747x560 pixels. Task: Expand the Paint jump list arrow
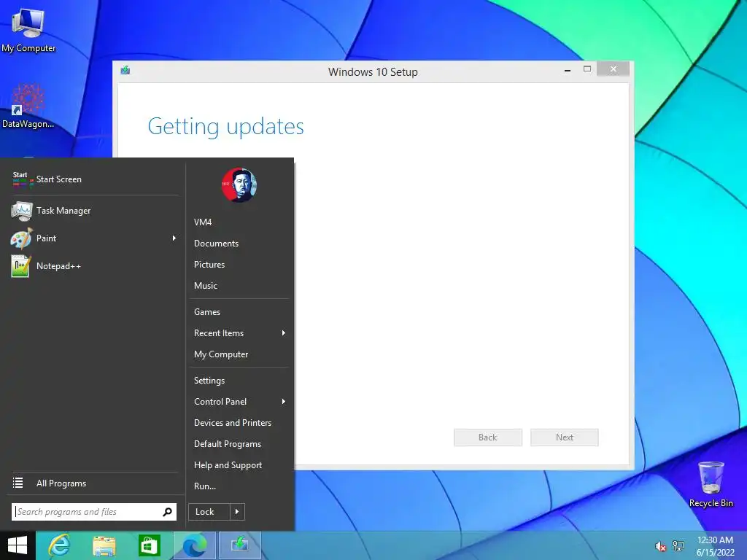tap(174, 238)
